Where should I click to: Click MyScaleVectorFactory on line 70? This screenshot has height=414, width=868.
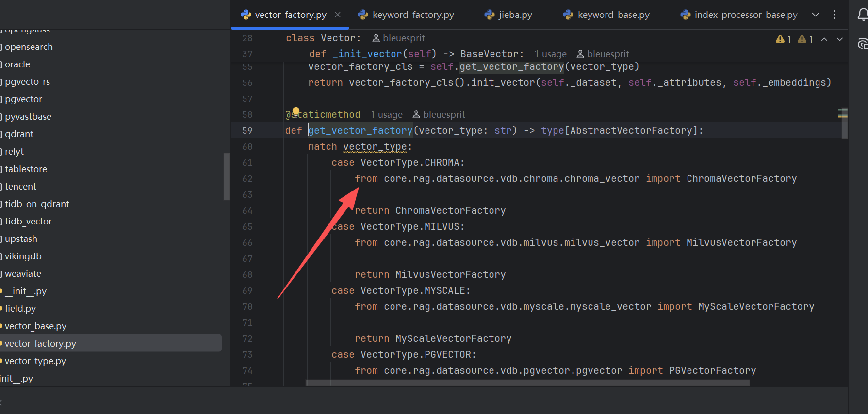(756, 307)
